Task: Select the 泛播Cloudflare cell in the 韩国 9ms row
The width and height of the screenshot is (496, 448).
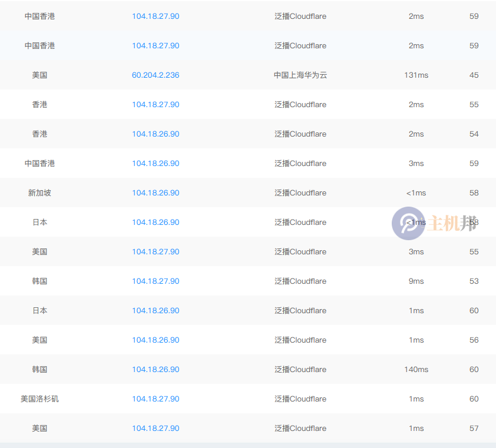Action: tap(300, 281)
